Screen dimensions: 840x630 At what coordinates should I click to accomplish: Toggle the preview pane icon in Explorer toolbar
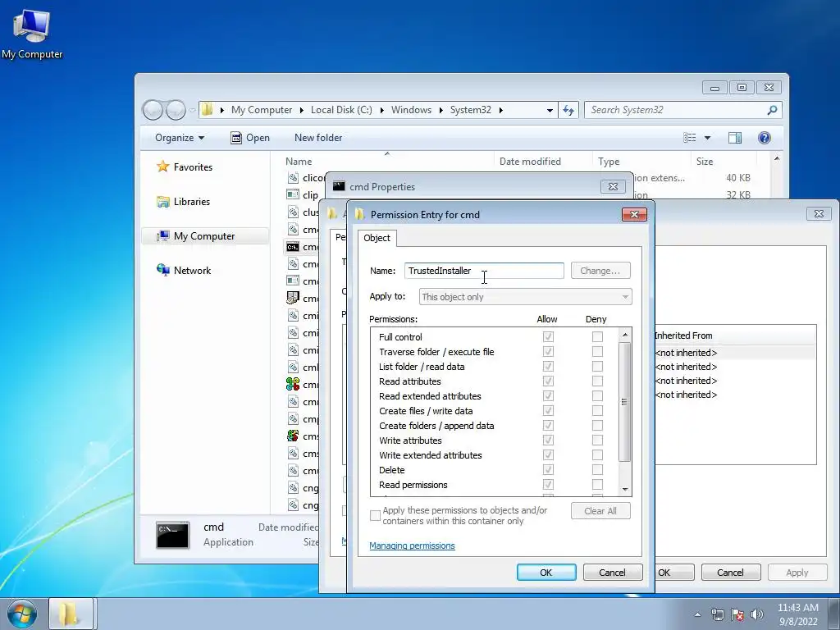(735, 138)
